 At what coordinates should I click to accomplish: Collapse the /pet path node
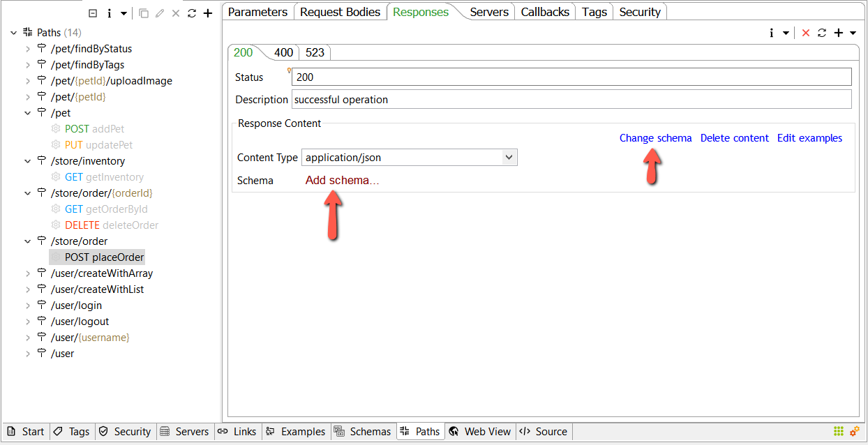28,113
